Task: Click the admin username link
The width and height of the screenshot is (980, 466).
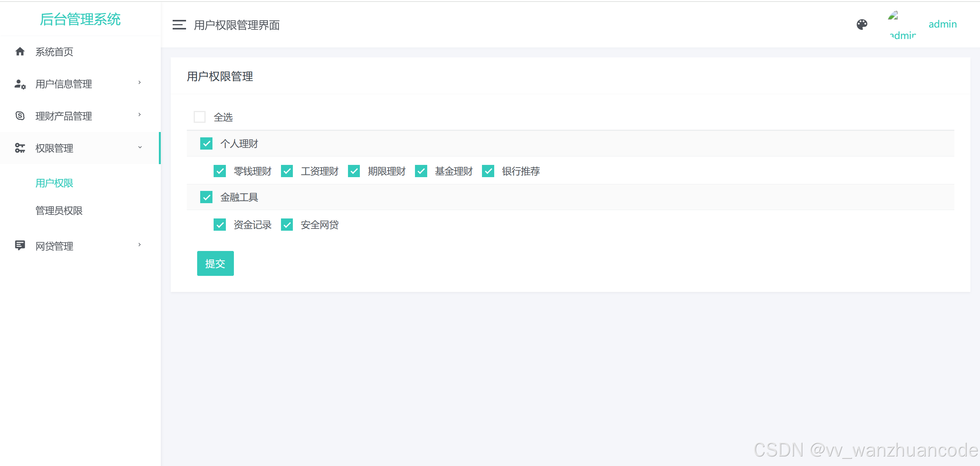Action: 942,24
